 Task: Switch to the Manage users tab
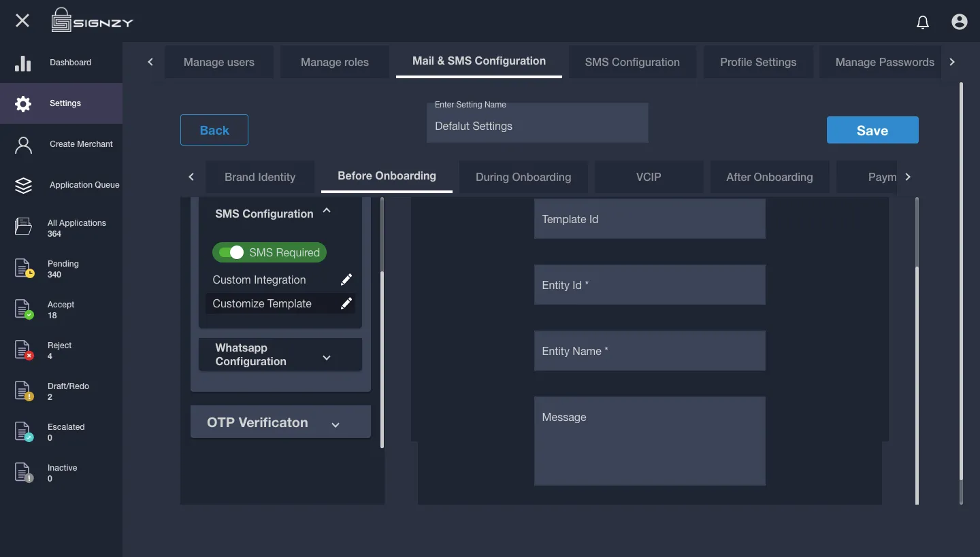click(219, 62)
